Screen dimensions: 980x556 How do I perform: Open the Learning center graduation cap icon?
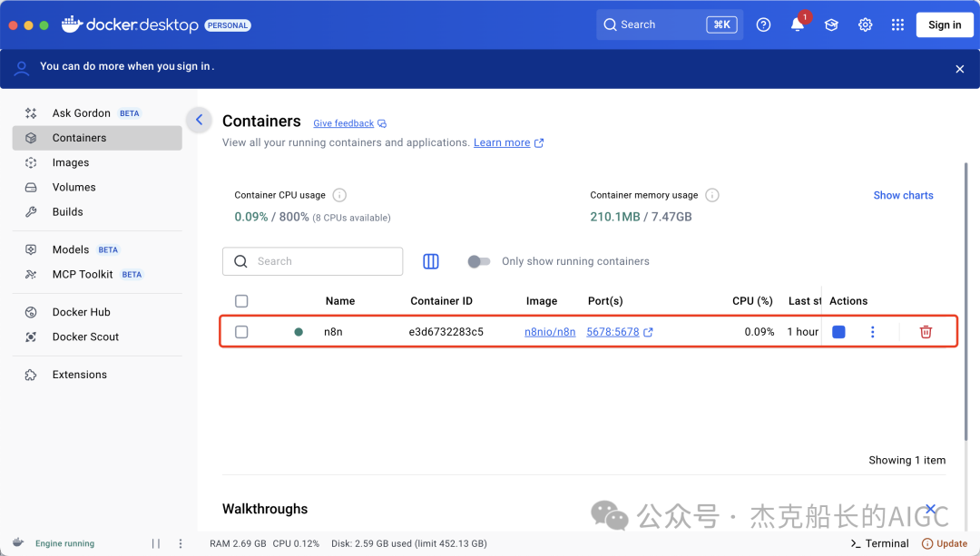[831, 25]
